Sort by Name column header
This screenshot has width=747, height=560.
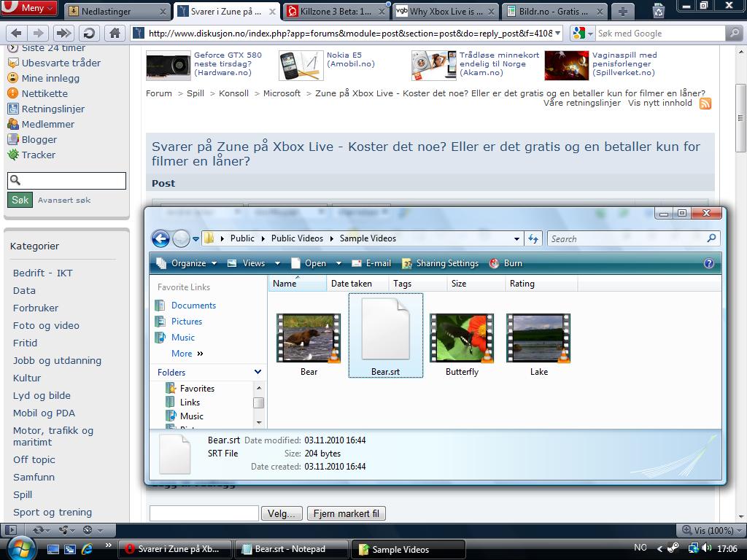pyautogui.click(x=298, y=284)
